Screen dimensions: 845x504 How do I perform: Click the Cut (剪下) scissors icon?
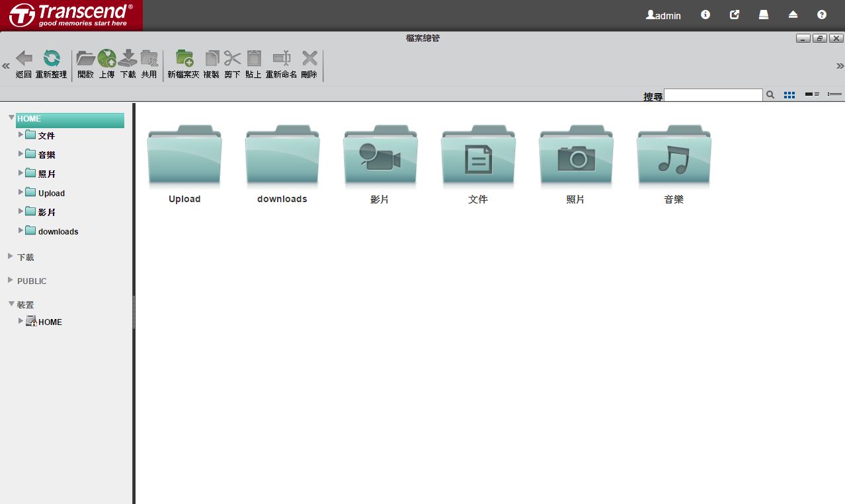point(232,59)
